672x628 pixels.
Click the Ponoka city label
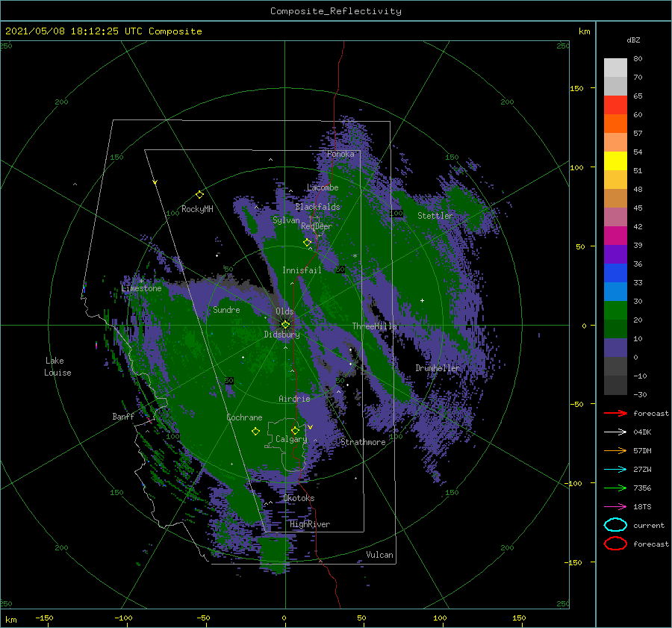pyautogui.click(x=340, y=154)
